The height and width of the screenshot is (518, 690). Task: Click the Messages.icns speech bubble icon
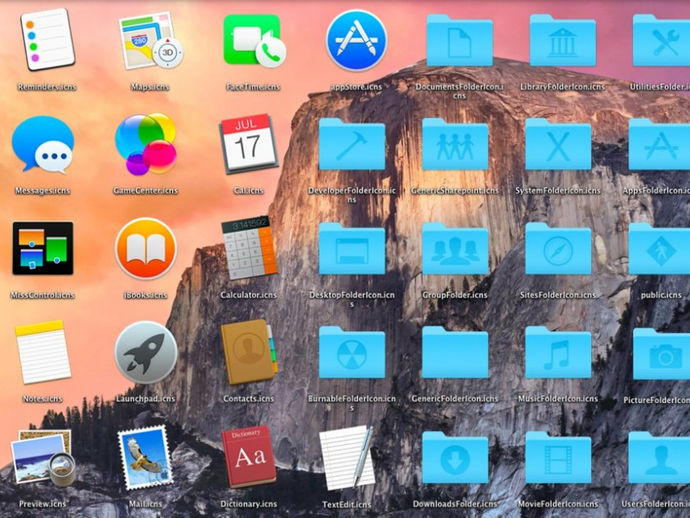[x=43, y=144]
